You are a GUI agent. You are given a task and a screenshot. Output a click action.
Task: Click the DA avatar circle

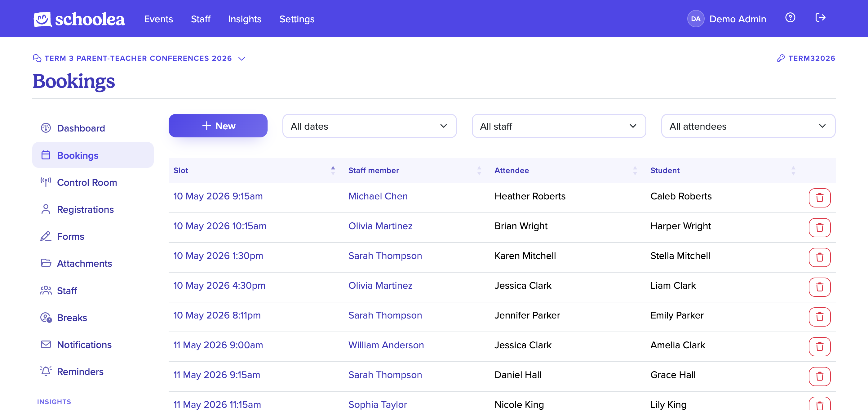click(x=695, y=19)
